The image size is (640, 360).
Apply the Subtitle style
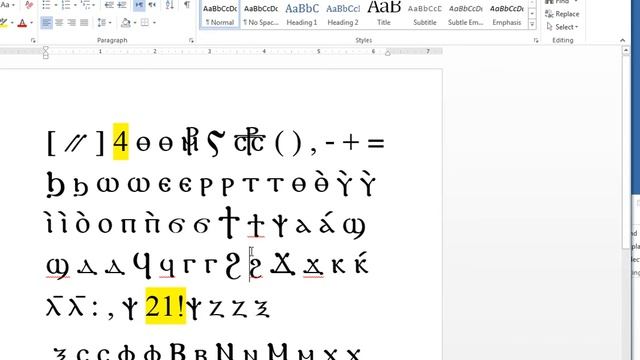point(425,15)
